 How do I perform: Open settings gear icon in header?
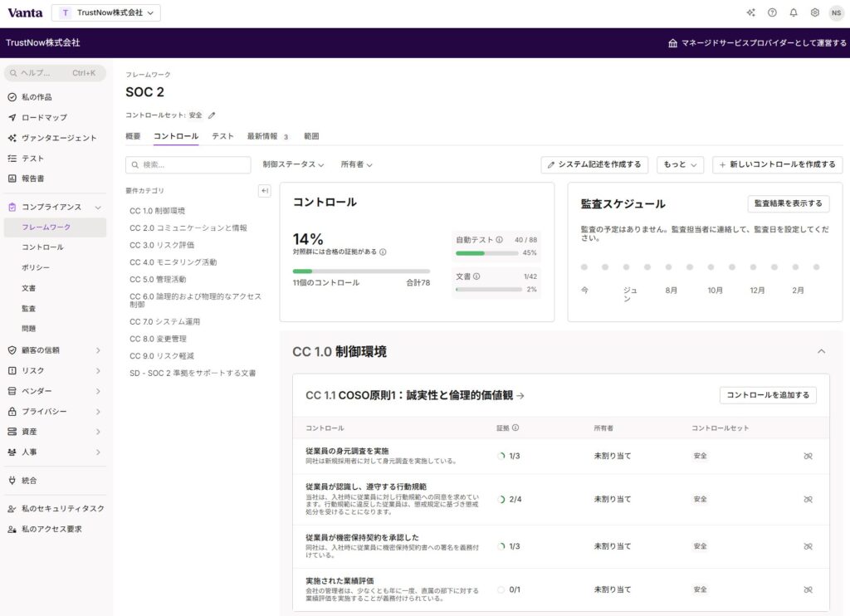(x=815, y=12)
